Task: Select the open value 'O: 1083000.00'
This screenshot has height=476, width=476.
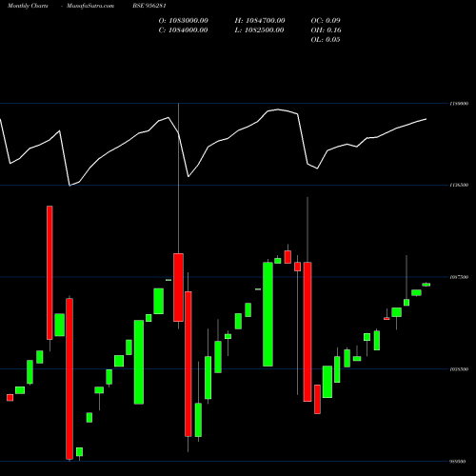Action: 183,21
